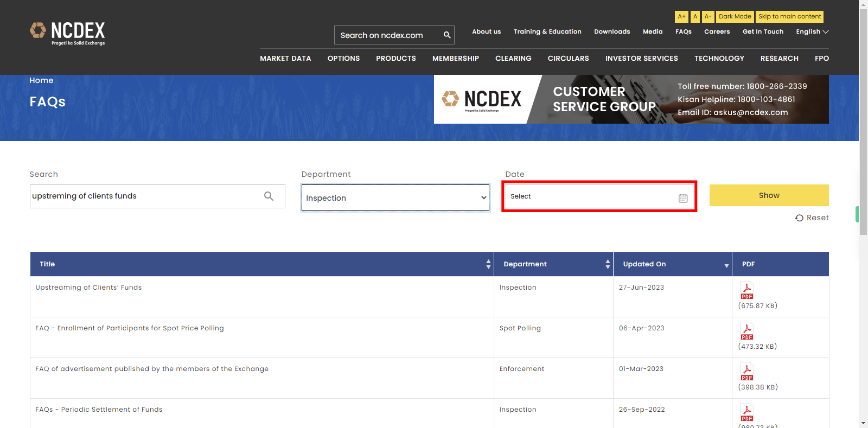Open OPTIONS menu
The height and width of the screenshot is (428, 868).
click(343, 58)
